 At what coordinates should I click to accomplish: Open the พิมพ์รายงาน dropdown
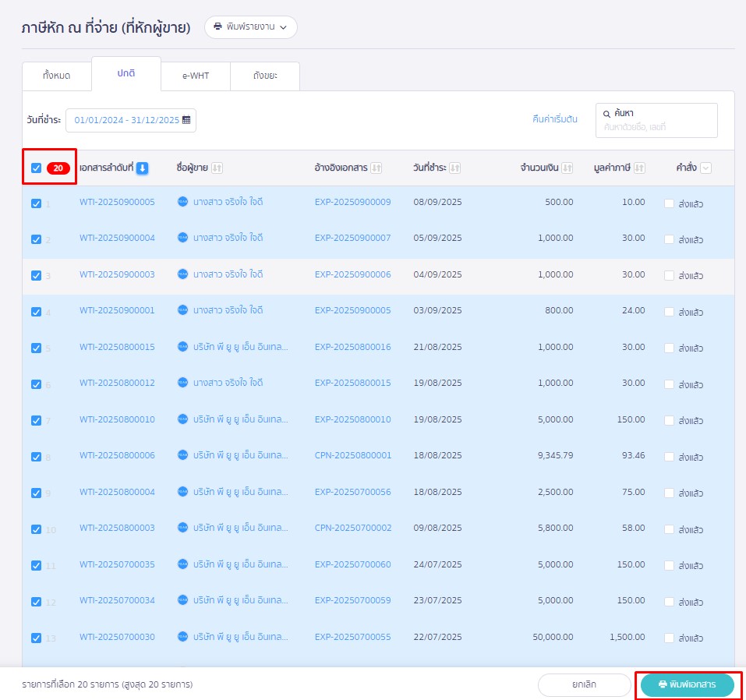[x=251, y=27]
